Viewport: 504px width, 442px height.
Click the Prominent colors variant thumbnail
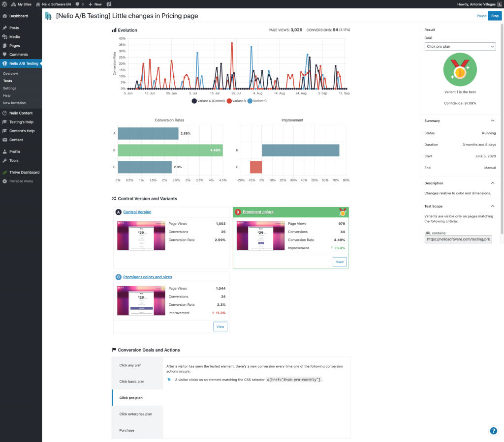click(x=261, y=236)
